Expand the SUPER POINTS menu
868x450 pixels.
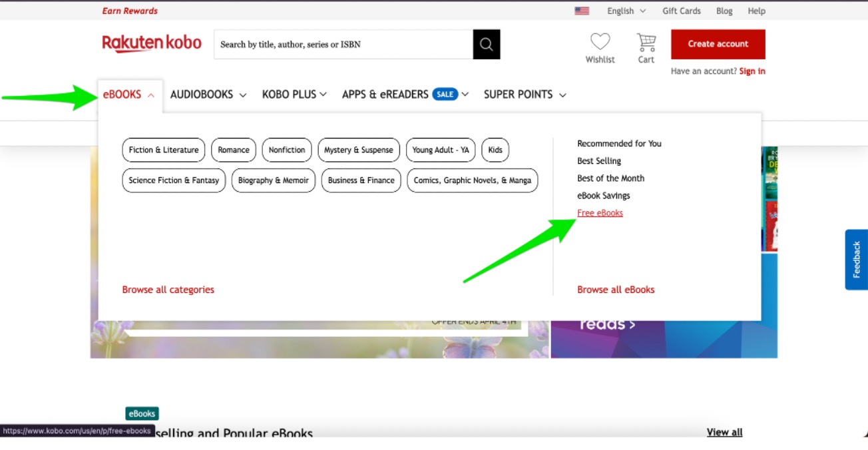(x=525, y=95)
